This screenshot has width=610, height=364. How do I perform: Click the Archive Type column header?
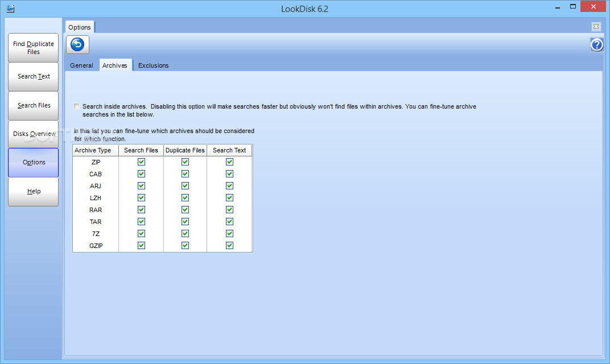[x=96, y=150]
